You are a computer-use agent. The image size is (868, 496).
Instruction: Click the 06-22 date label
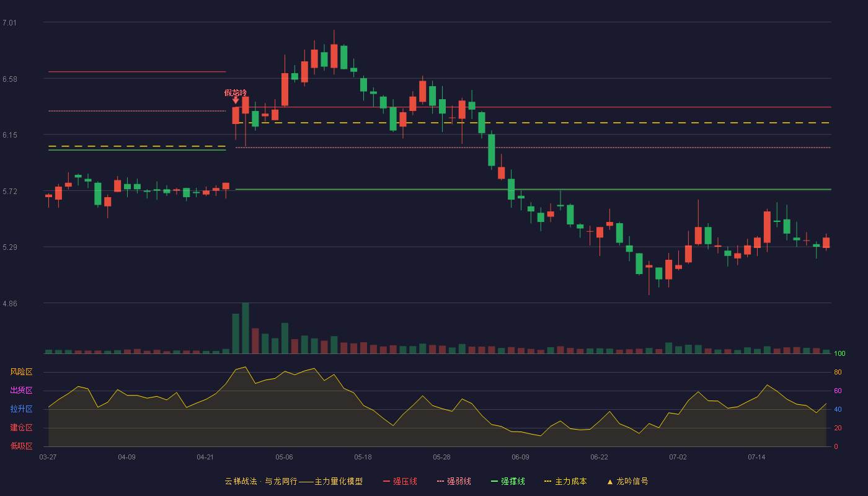pyautogui.click(x=599, y=457)
